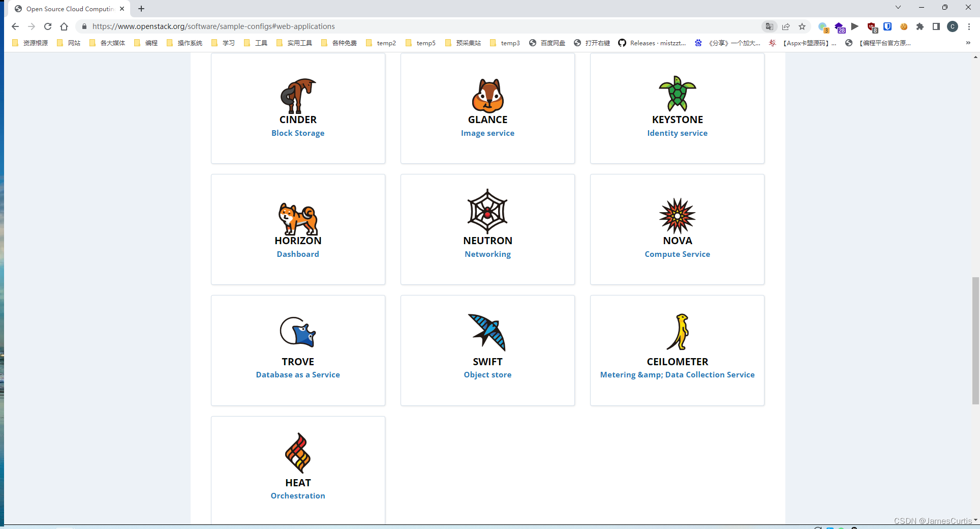Viewport: 980px width, 529px height.
Task: Open the Image service link under Glance
Action: coord(487,133)
